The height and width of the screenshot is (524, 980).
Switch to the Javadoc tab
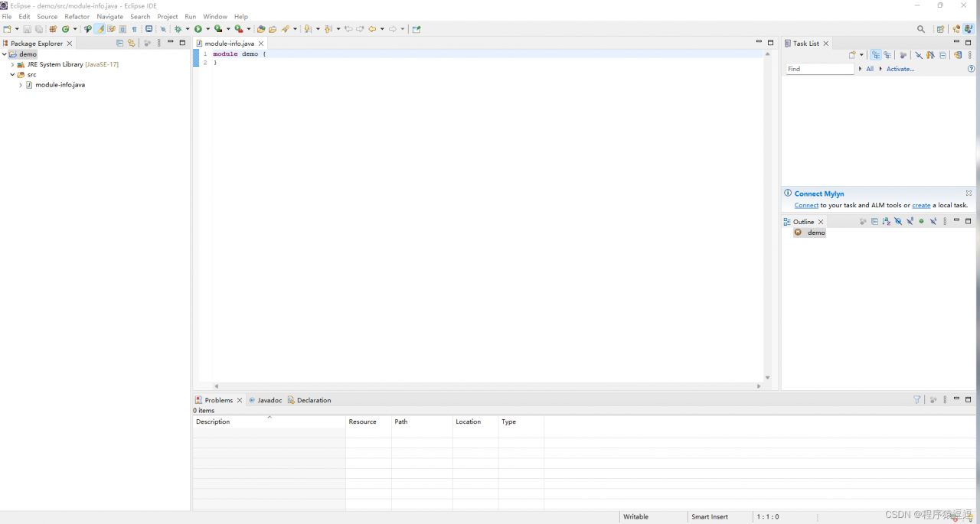click(x=265, y=400)
